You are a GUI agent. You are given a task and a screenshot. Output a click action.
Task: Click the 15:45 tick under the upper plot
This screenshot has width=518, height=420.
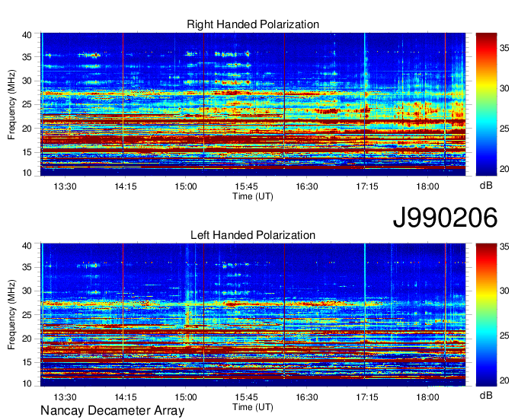coord(246,186)
